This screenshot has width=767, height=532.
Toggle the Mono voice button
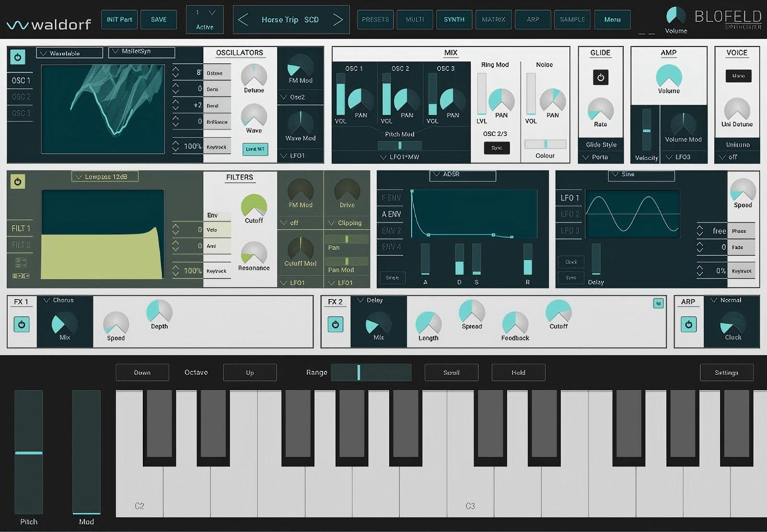pos(738,76)
